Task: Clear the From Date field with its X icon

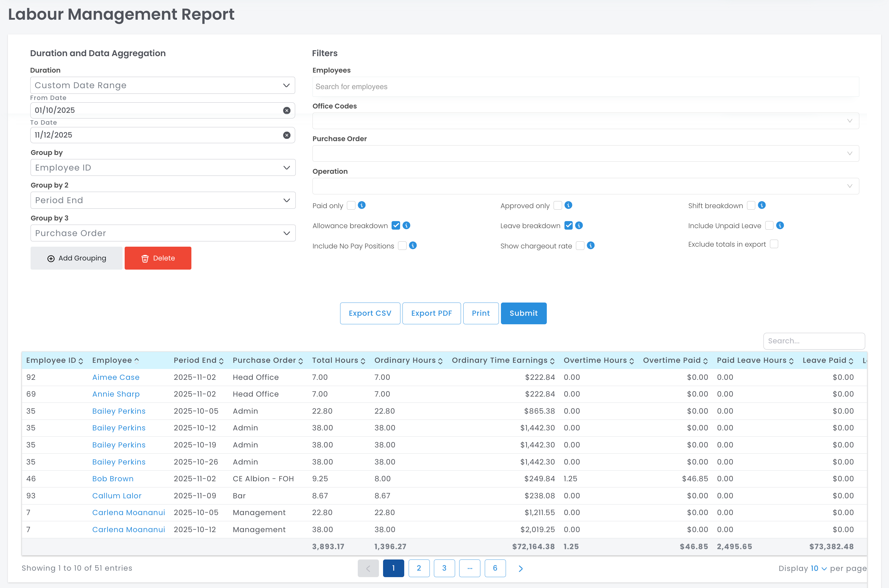Action: point(286,110)
